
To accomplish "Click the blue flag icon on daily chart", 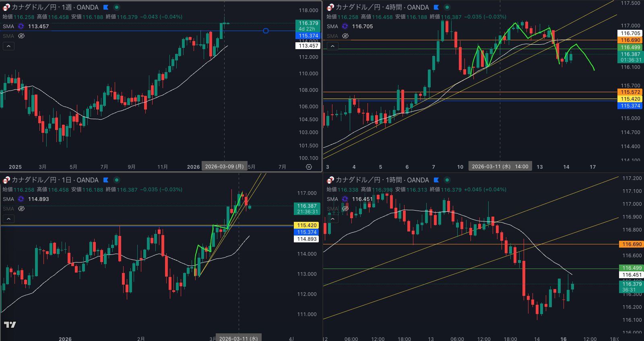I will [106, 180].
